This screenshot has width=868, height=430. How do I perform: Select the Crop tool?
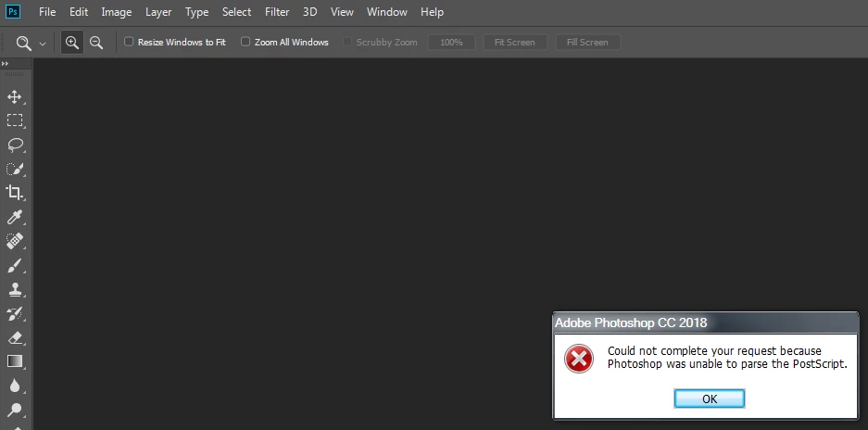14,193
